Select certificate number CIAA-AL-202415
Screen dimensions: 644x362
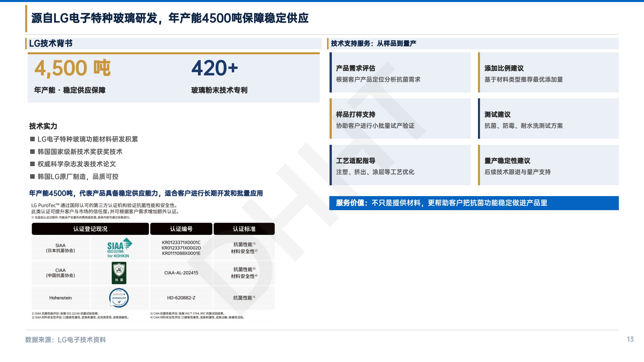181,273
